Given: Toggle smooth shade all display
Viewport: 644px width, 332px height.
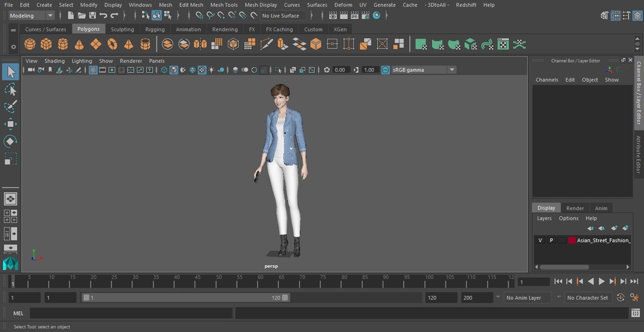Looking at the screenshot, I should tap(174, 70).
